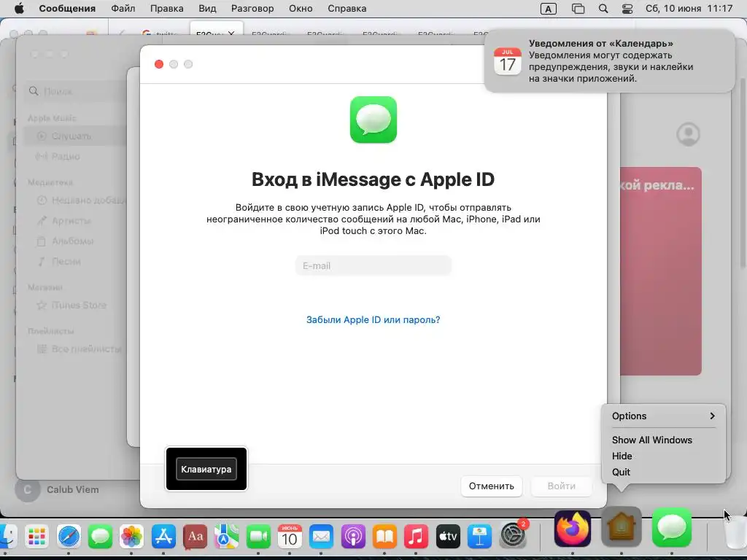Viewport: 747px width, 560px height.
Task: Click the Home app icon in the Dock
Action: tap(622, 528)
